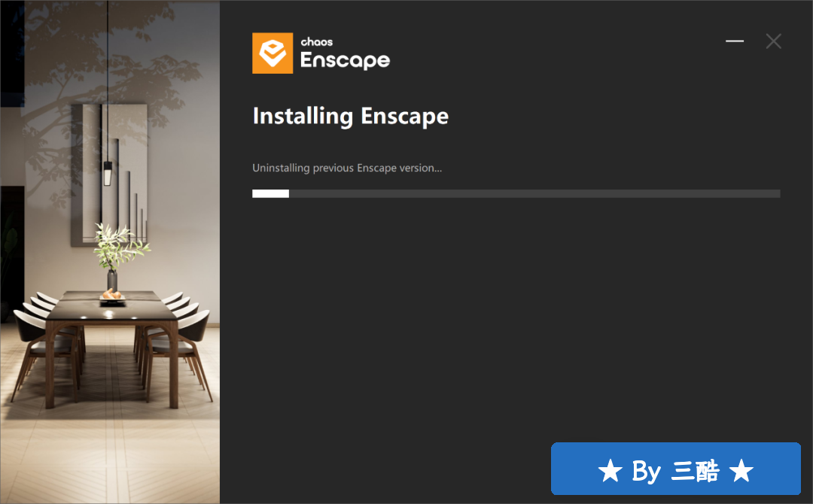Viewport: 813px width, 504px height.
Task: Close the Enscape installer window
Action: [x=773, y=41]
